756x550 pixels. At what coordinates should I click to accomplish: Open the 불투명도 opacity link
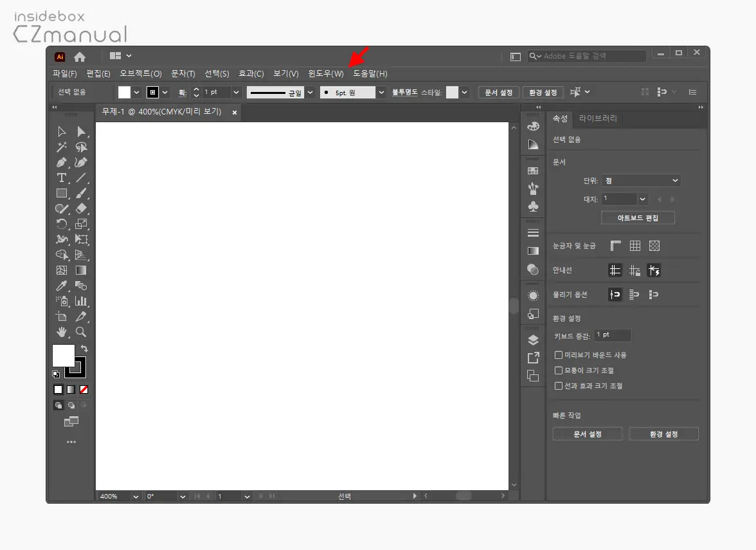pyautogui.click(x=404, y=92)
